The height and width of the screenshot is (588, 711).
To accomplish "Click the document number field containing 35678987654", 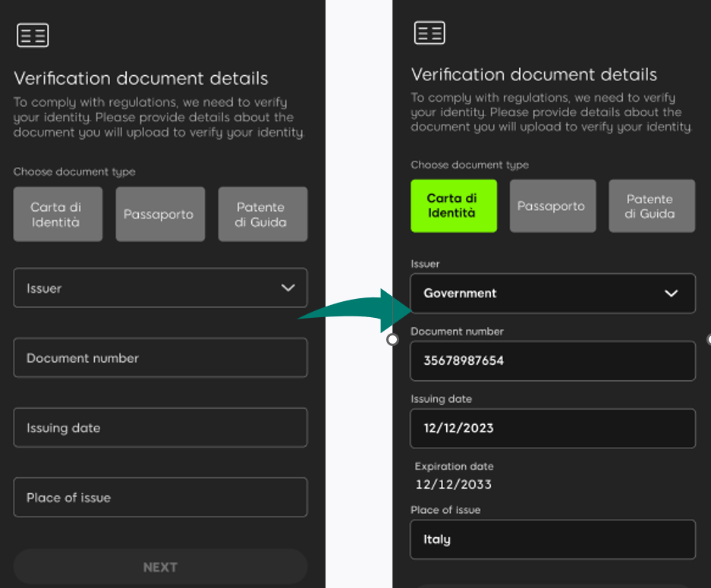I will pyautogui.click(x=552, y=361).
